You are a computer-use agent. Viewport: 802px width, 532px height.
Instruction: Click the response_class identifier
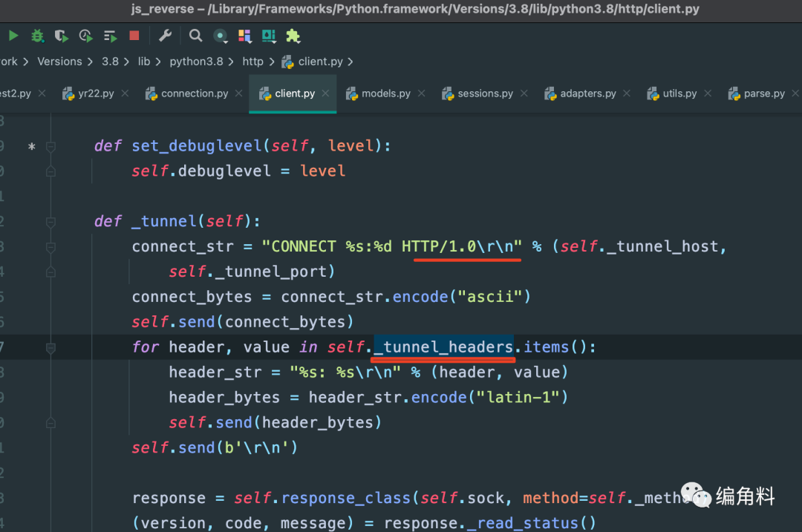(346, 499)
